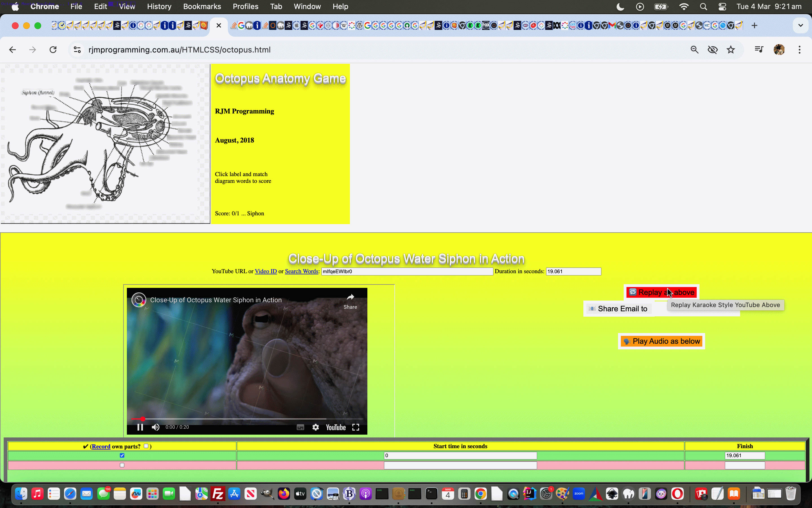Open the Record link in table header
Image resolution: width=812 pixels, height=508 pixels.
(x=101, y=446)
